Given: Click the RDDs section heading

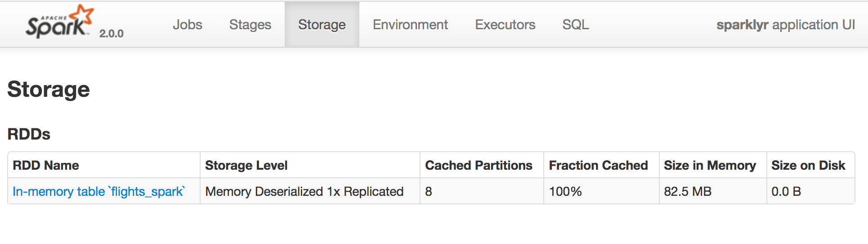Looking at the screenshot, I should 29,134.
